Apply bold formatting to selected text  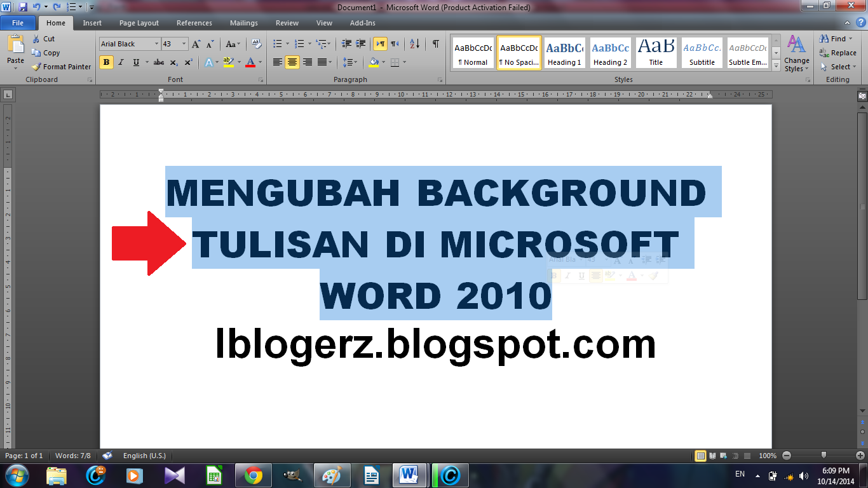[x=105, y=62]
